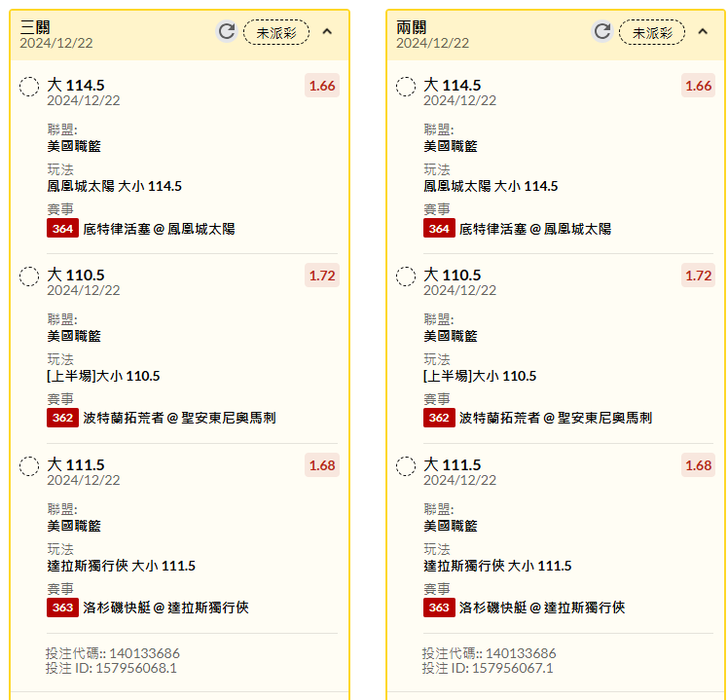The width and height of the screenshot is (728, 700).
Task: Select dashed circle for 大 114.5 in 兩關
Action: (406, 87)
